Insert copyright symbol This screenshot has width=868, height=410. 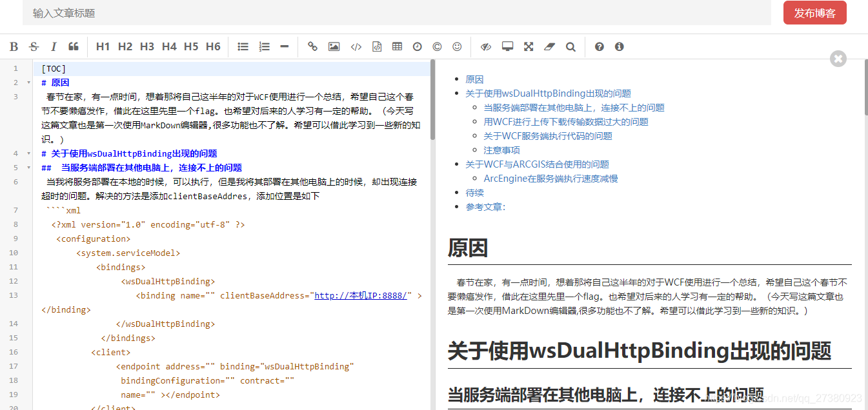(x=438, y=46)
